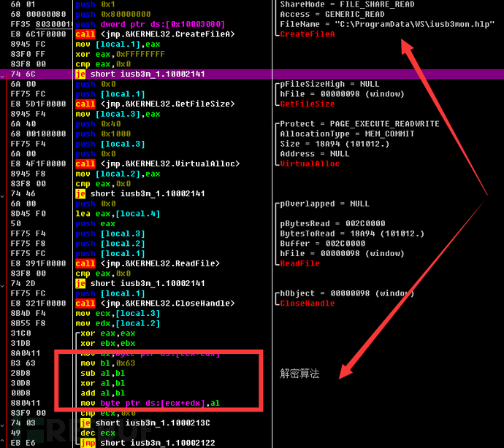The image size is (504, 448).
Task: Click the add al,bl instruction
Action: tap(103, 393)
